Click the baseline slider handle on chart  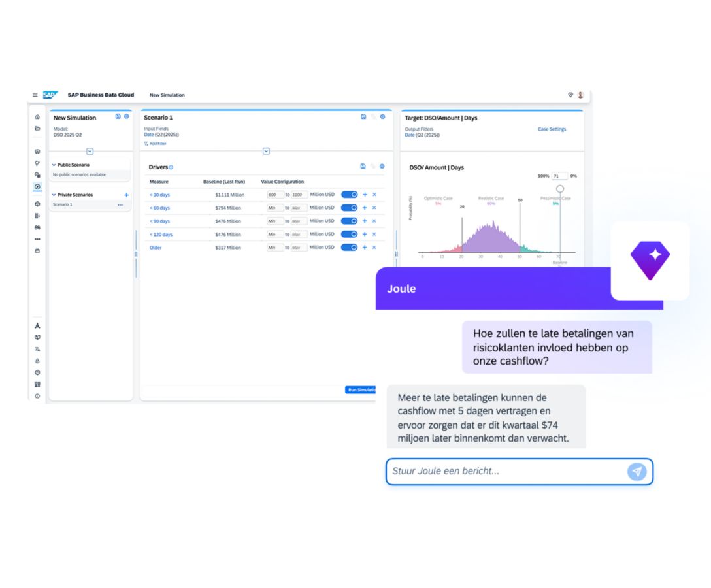[x=560, y=189]
